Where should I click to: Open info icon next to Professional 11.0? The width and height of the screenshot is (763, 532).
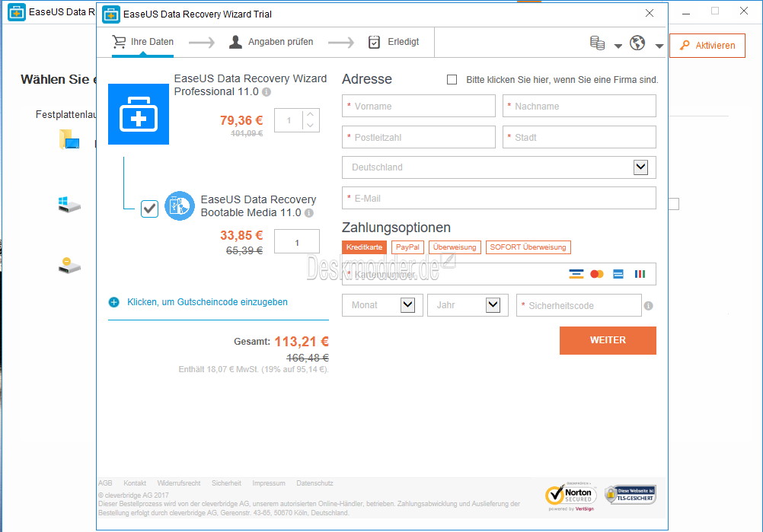[267, 92]
